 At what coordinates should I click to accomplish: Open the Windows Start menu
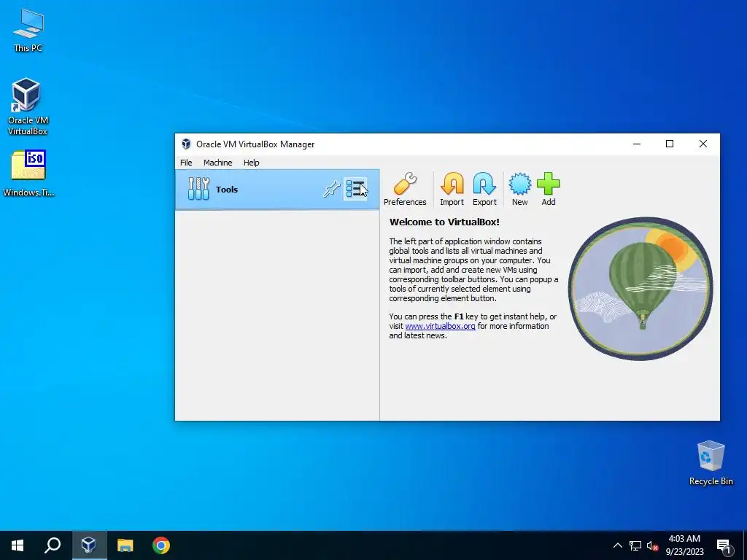point(18,545)
